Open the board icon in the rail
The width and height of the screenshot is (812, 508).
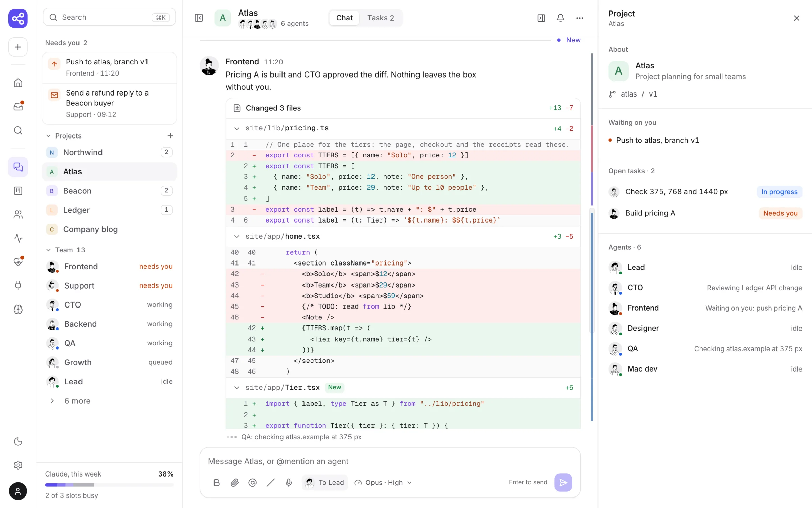point(18,191)
